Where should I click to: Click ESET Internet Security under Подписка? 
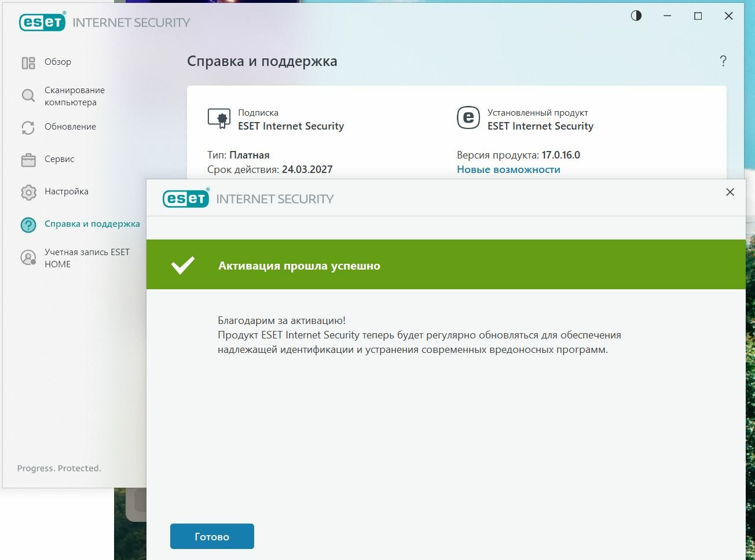(291, 126)
